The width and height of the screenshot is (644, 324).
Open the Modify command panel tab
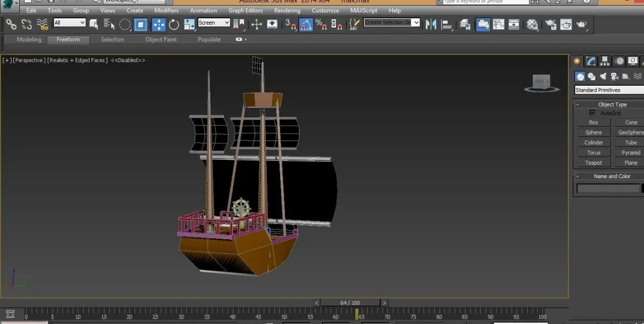pos(591,61)
